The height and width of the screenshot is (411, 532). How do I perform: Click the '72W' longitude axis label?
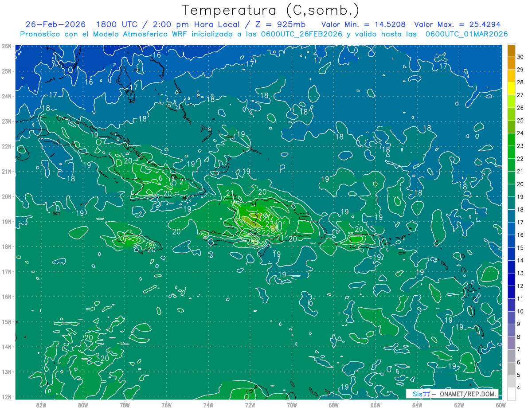click(250, 405)
